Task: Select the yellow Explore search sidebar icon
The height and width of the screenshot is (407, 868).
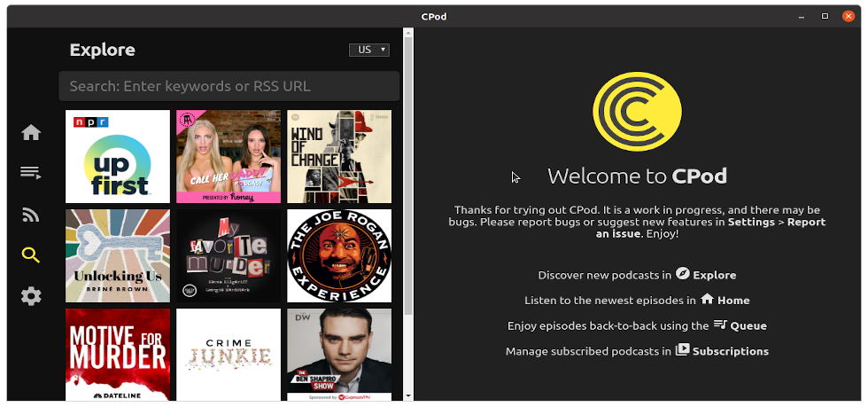Action: [31, 255]
